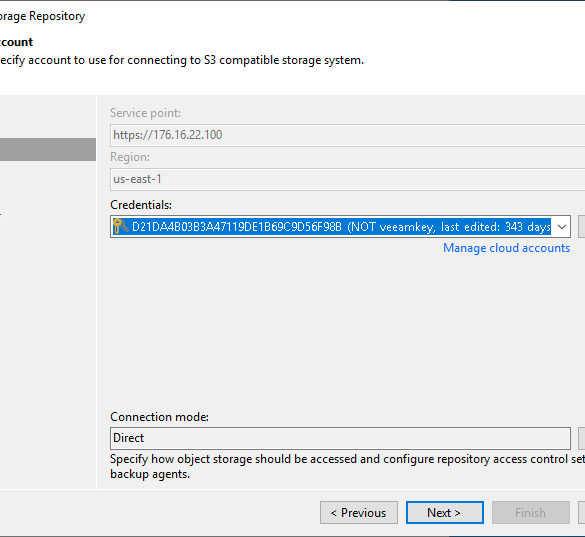Click the Region label
The width and height of the screenshot is (585, 537).
[x=130, y=157]
